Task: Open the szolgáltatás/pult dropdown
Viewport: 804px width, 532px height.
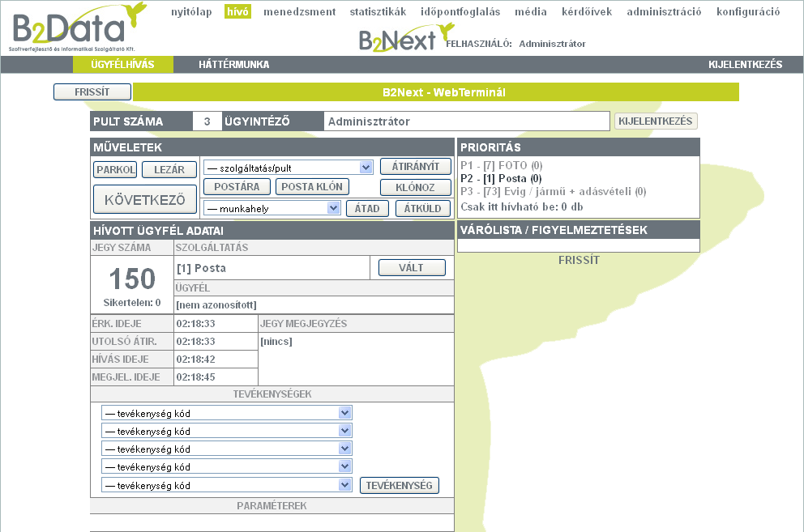Action: click(287, 167)
